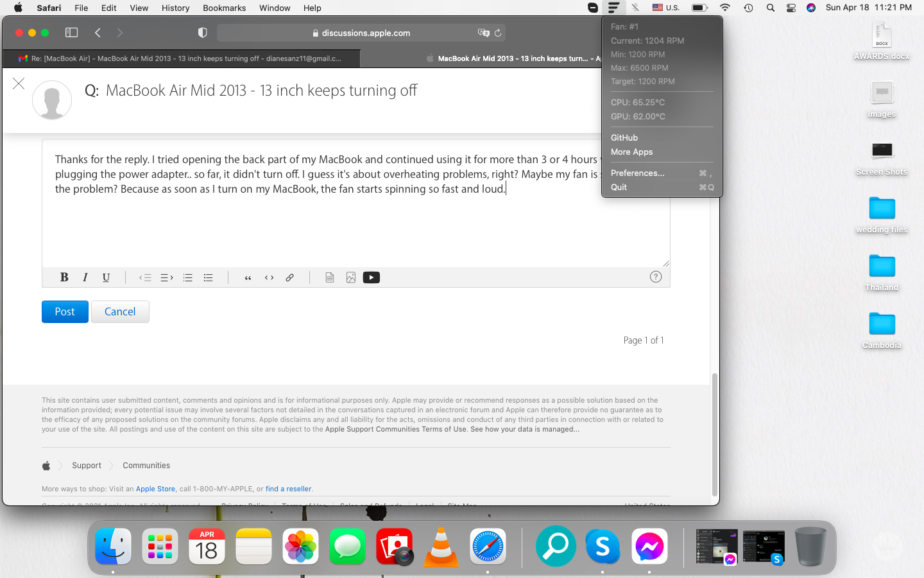
Task: Open the Window menu
Action: pos(275,8)
